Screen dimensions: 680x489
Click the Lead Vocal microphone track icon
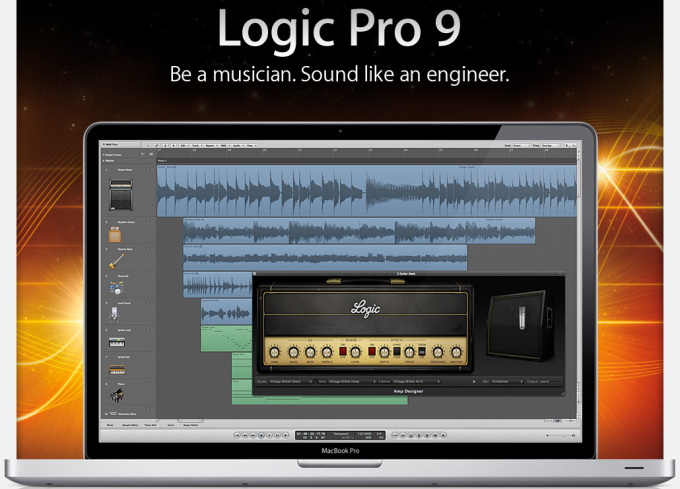tap(114, 315)
